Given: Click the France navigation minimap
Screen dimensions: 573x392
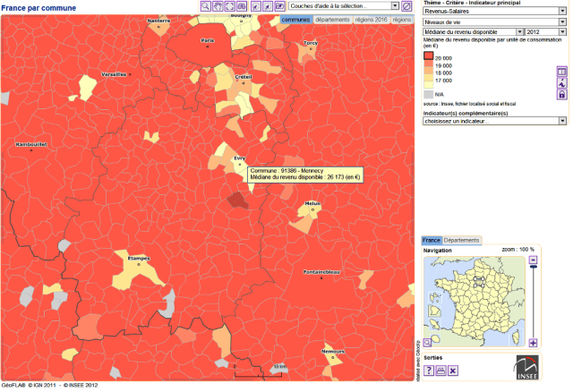Looking at the screenshot, I should pos(475,302).
